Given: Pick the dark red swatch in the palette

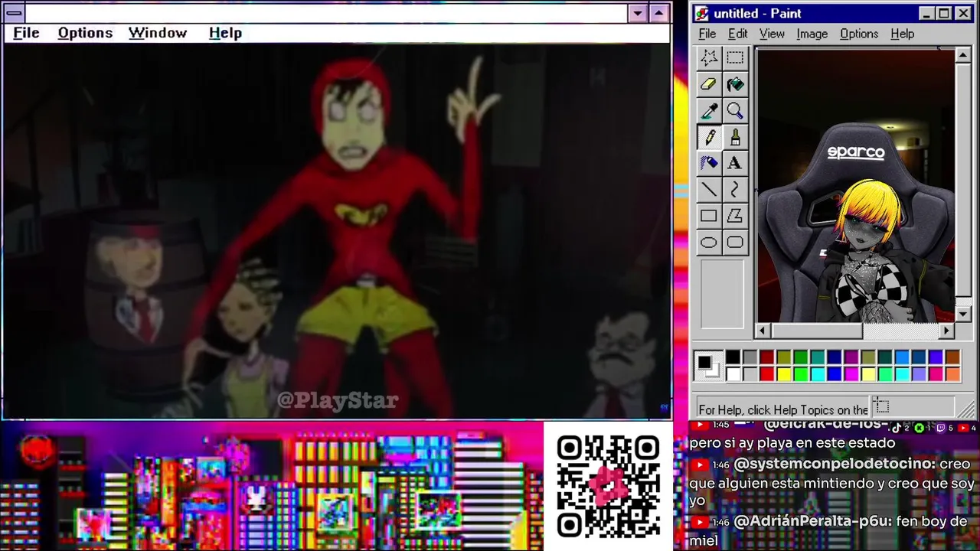Looking at the screenshot, I should tap(766, 357).
